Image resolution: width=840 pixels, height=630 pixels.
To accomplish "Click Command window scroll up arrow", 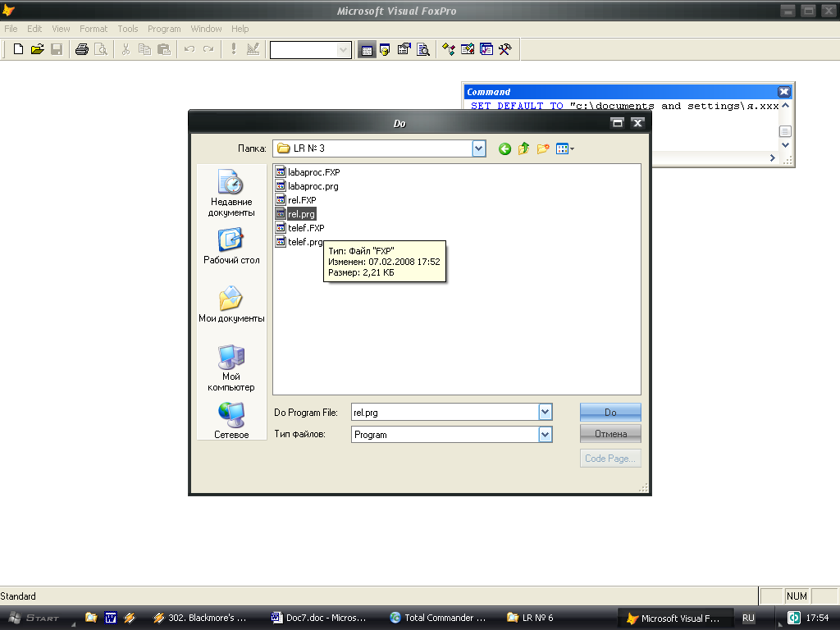I will [x=785, y=106].
